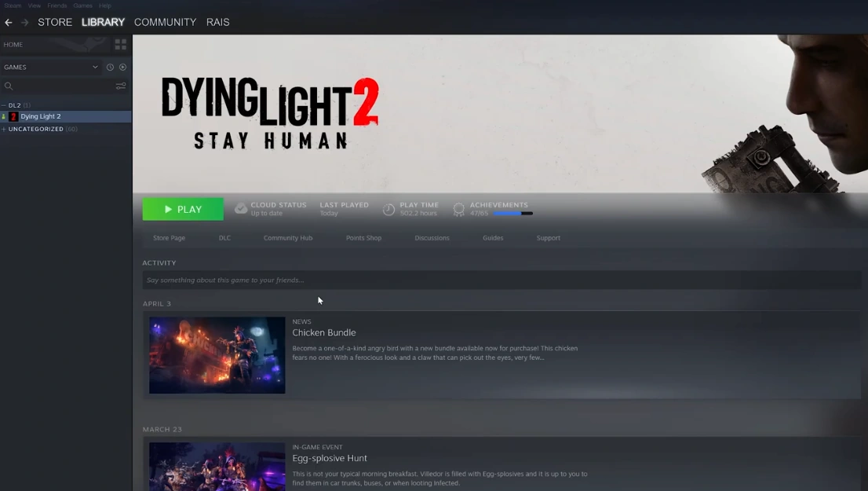Click HOME in the library sidebar
This screenshot has width=868, height=491.
coord(13,44)
